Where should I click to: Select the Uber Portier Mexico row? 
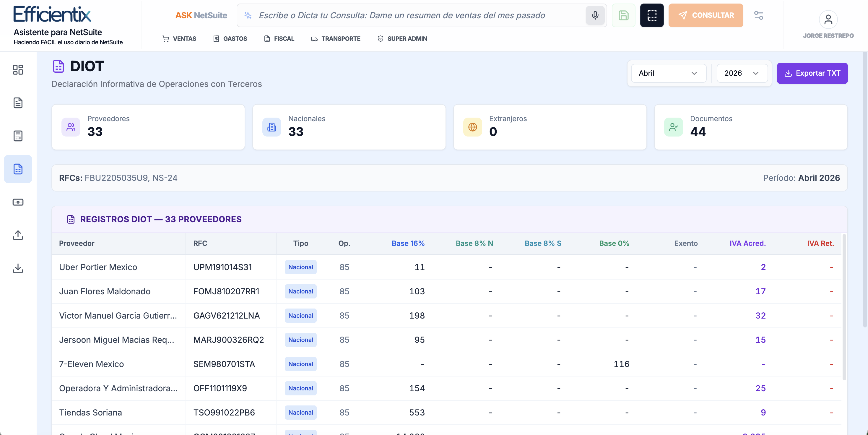coord(446,267)
